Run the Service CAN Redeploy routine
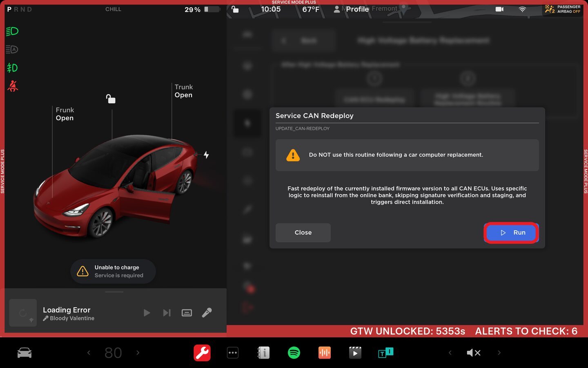 [511, 233]
